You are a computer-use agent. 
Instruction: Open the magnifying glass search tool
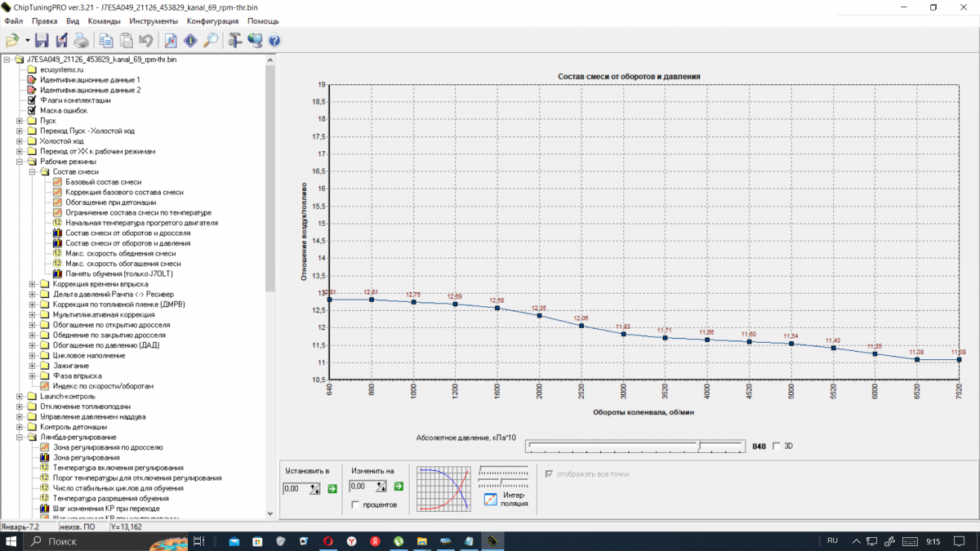point(210,40)
